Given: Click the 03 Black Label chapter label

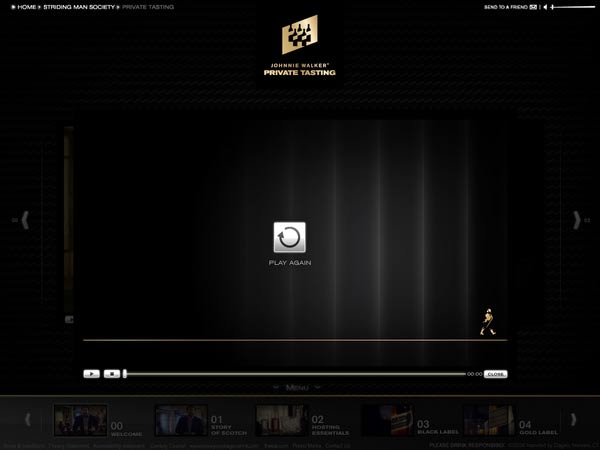Looking at the screenshot, I should click(x=438, y=427).
